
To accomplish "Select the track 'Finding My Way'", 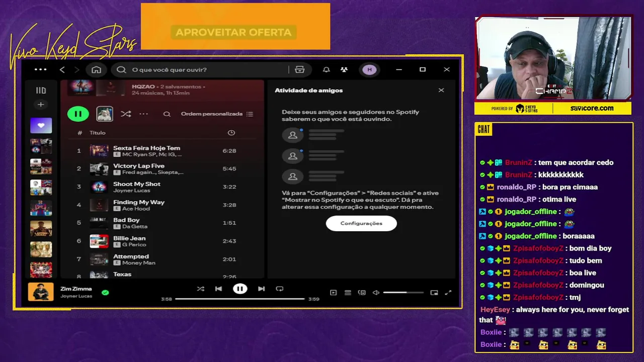I will (139, 202).
